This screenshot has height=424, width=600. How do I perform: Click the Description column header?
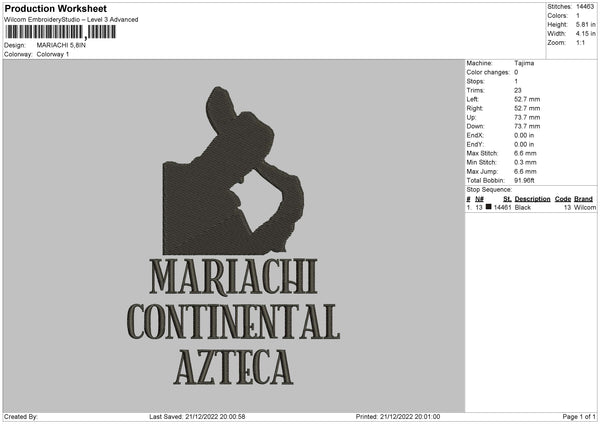click(x=532, y=199)
